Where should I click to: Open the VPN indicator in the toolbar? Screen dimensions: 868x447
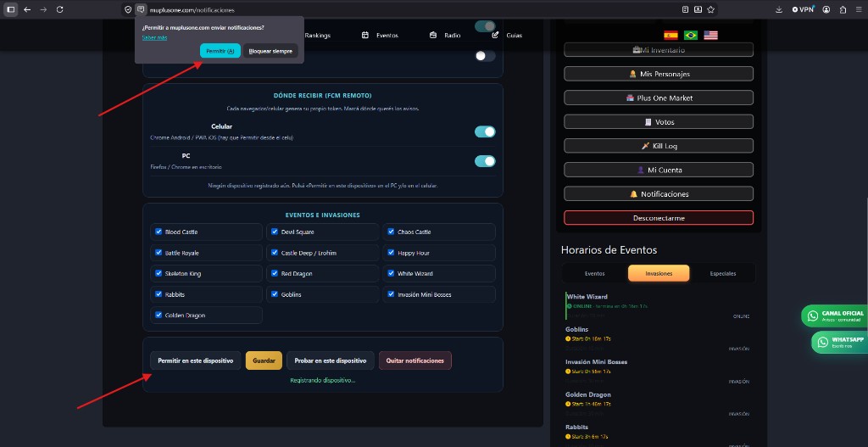803,9
